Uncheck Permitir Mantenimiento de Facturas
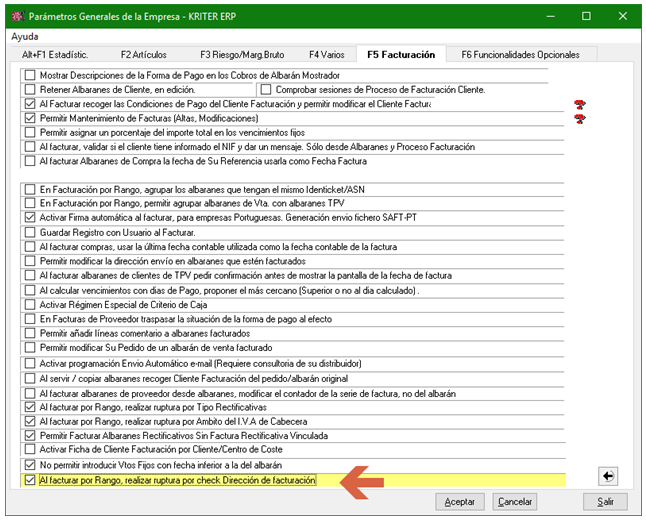 tap(30, 118)
